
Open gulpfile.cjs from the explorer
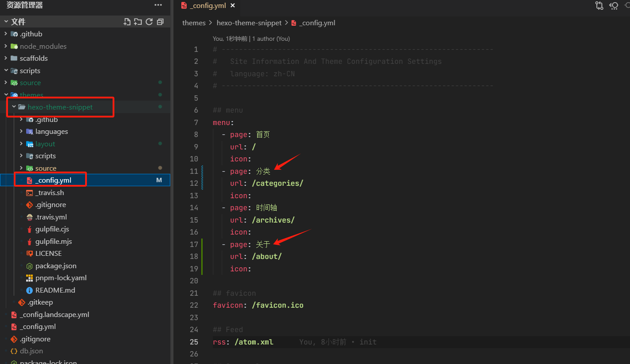click(x=52, y=229)
